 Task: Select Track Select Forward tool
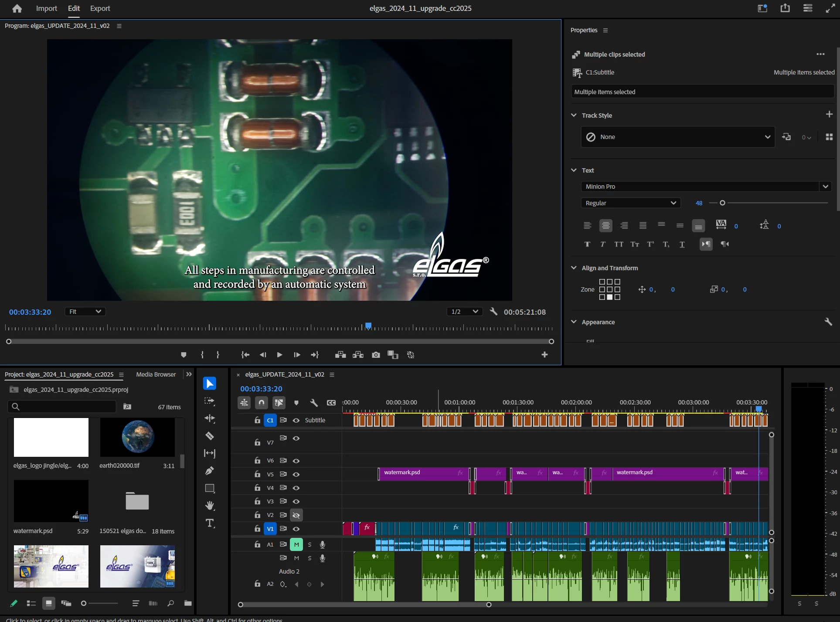210,401
